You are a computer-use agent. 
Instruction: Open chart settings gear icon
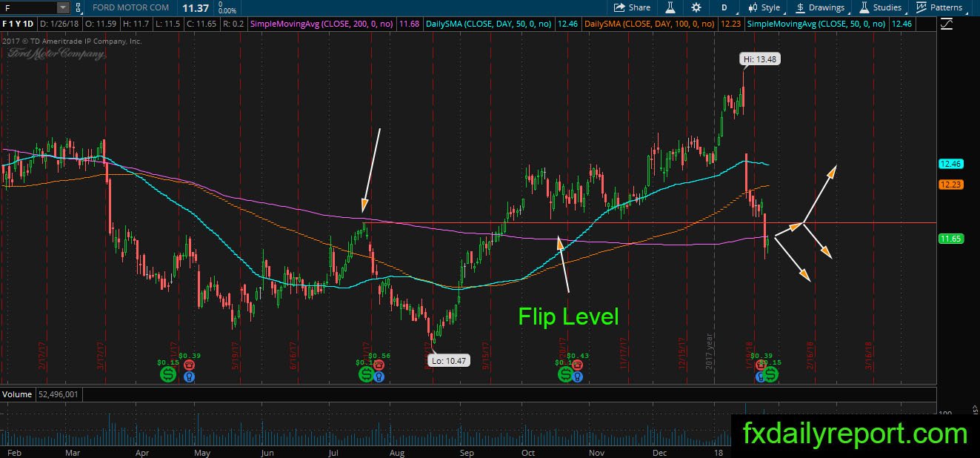(696, 7)
